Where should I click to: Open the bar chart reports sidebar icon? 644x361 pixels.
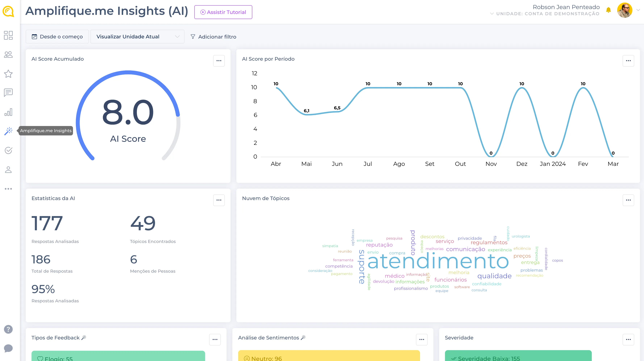click(8, 112)
